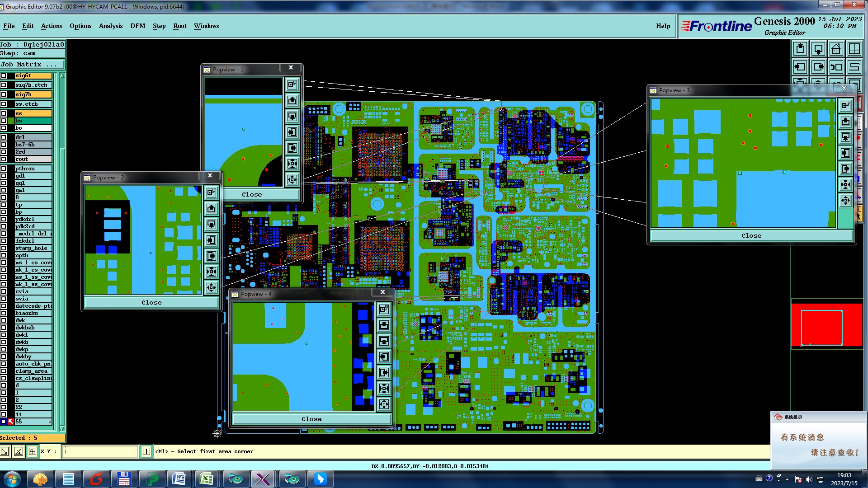
Task: Toggle checkbox for layer ss.etch
Action: coord(4,104)
